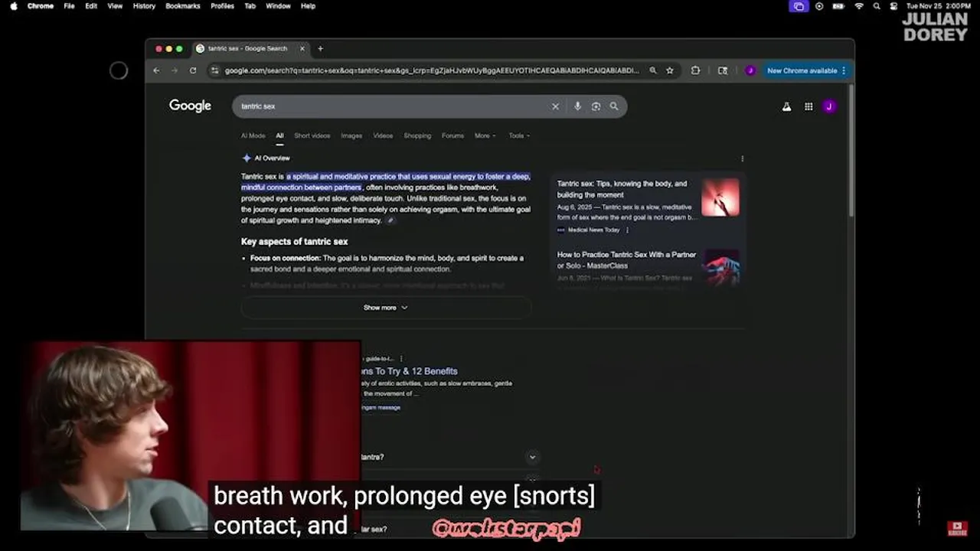Open Search Labs flask icon
Image resolution: width=980 pixels, height=551 pixels.
click(x=786, y=106)
